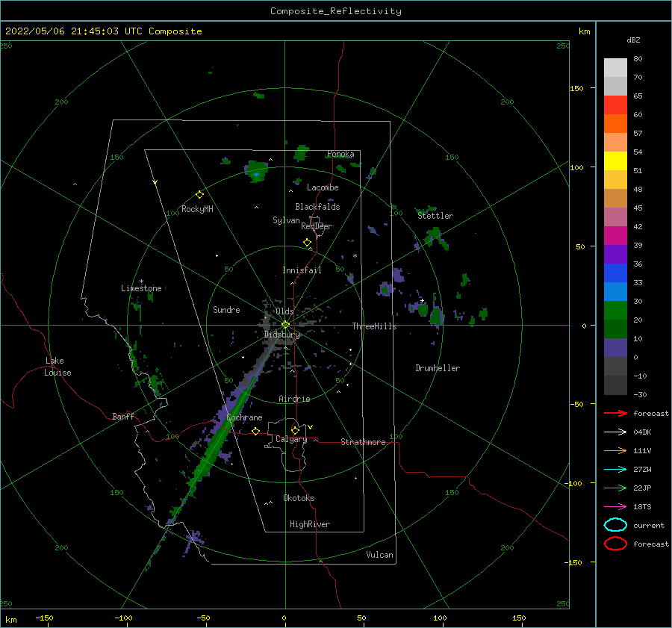Select the bright yellow dBZ swatch
The image size is (672, 628).
click(x=615, y=161)
